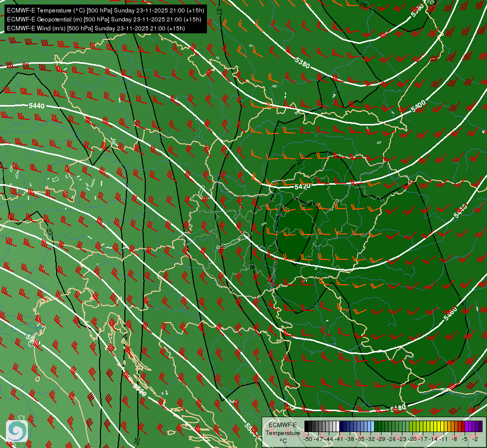
Task: Click the -35 value in the temperature legend
Action: [360, 439]
